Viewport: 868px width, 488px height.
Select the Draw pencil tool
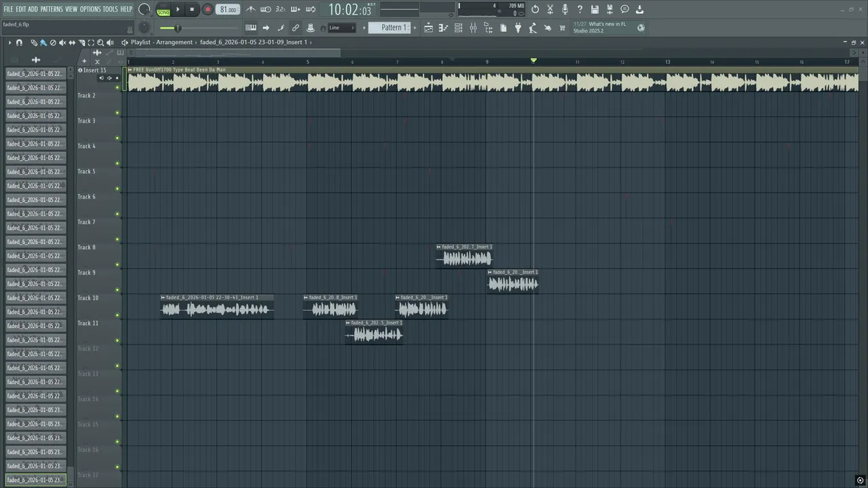coord(34,43)
